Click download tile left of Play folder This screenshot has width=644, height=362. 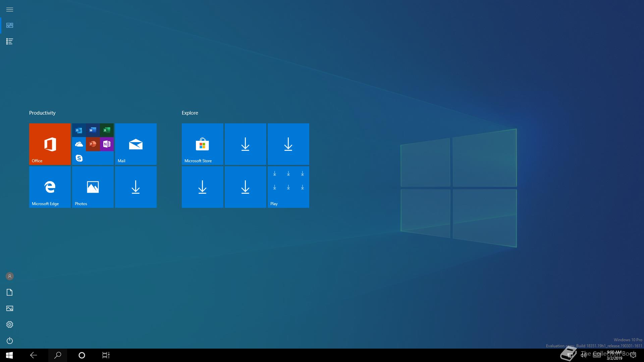[x=246, y=187]
